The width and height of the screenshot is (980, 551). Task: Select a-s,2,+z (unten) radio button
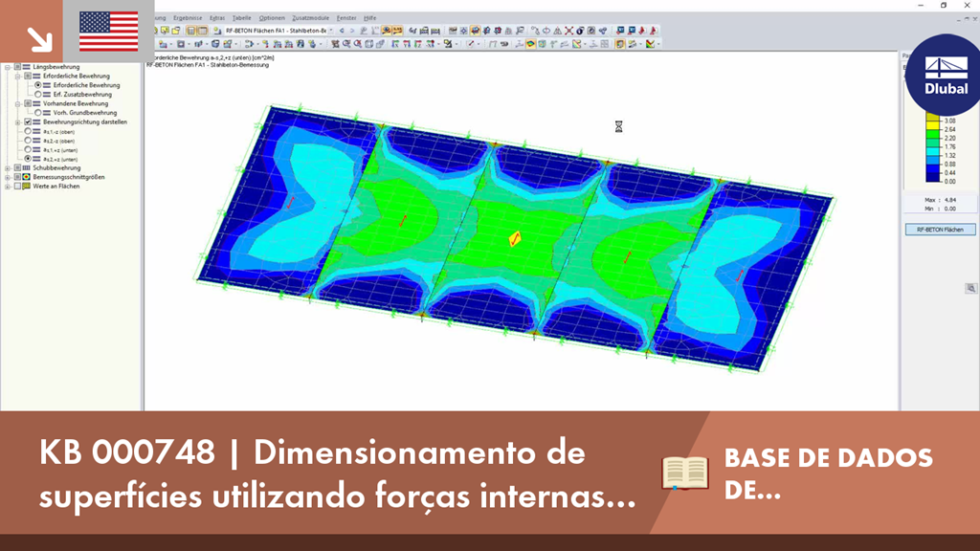click(x=28, y=159)
